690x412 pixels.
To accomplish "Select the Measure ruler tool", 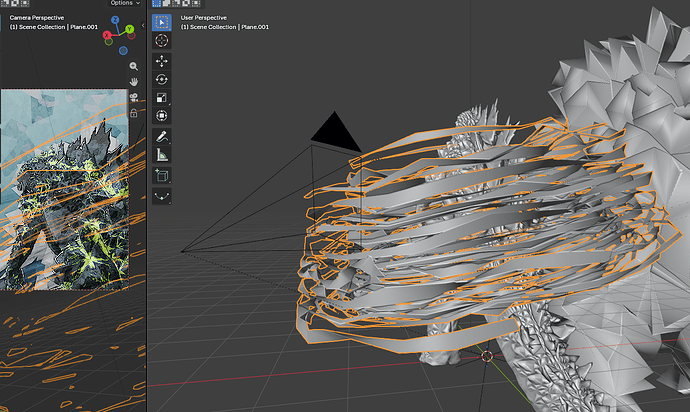I will (161, 155).
